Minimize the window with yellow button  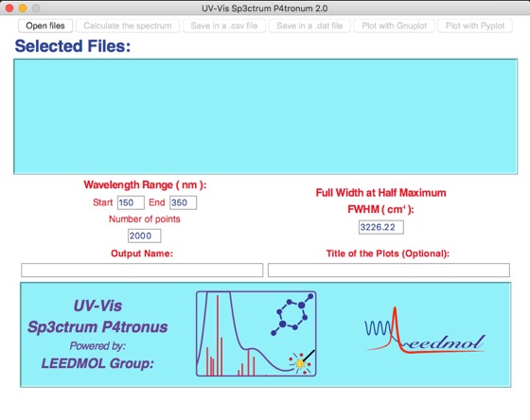[23, 9]
